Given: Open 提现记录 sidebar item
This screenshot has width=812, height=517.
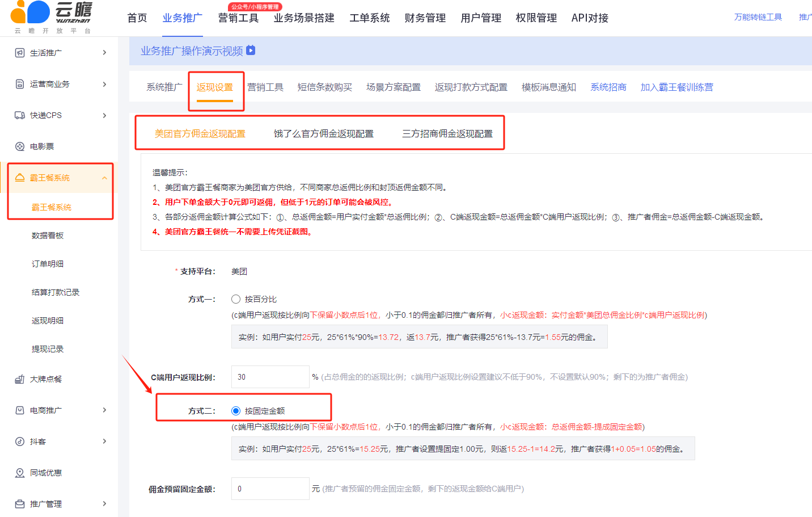Looking at the screenshot, I should click(x=48, y=349).
